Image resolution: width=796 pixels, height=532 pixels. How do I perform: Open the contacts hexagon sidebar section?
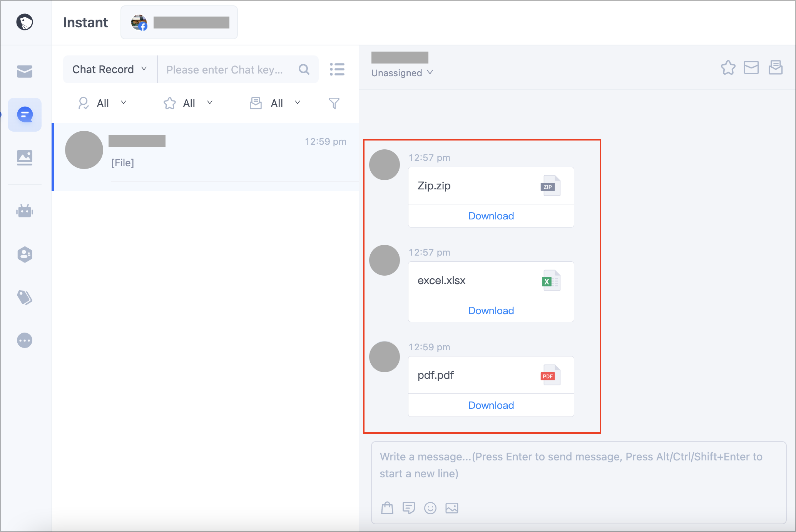[25, 254]
